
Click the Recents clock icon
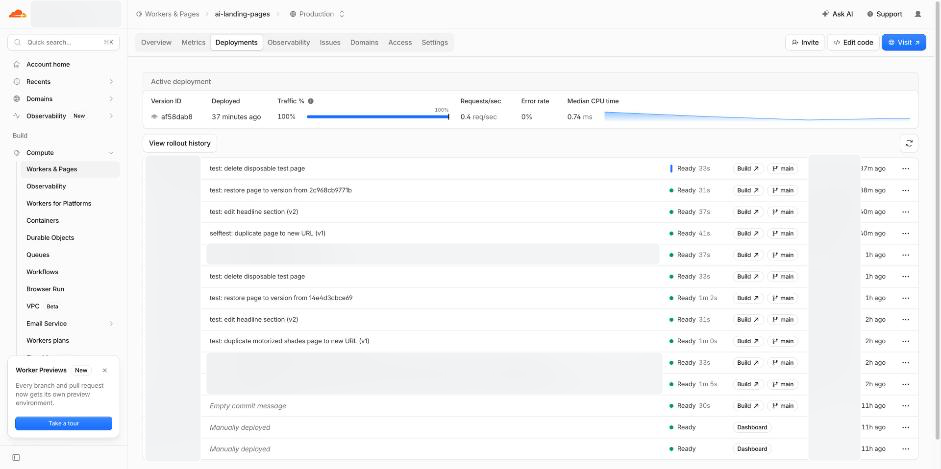pos(17,82)
